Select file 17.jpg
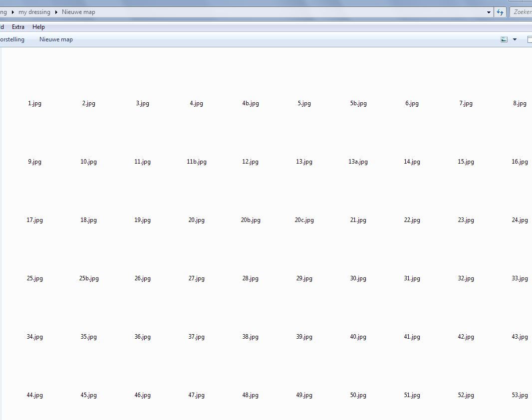532x420 pixels. point(34,220)
